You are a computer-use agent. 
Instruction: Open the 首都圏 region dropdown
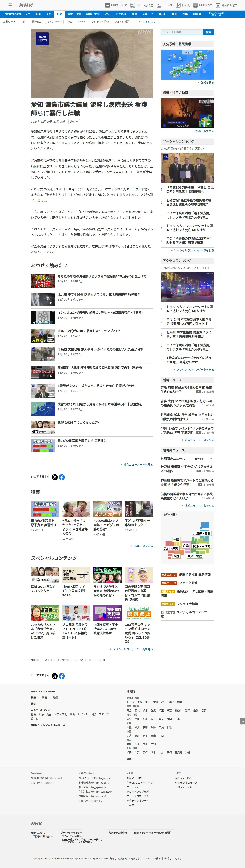[x=204, y=459]
